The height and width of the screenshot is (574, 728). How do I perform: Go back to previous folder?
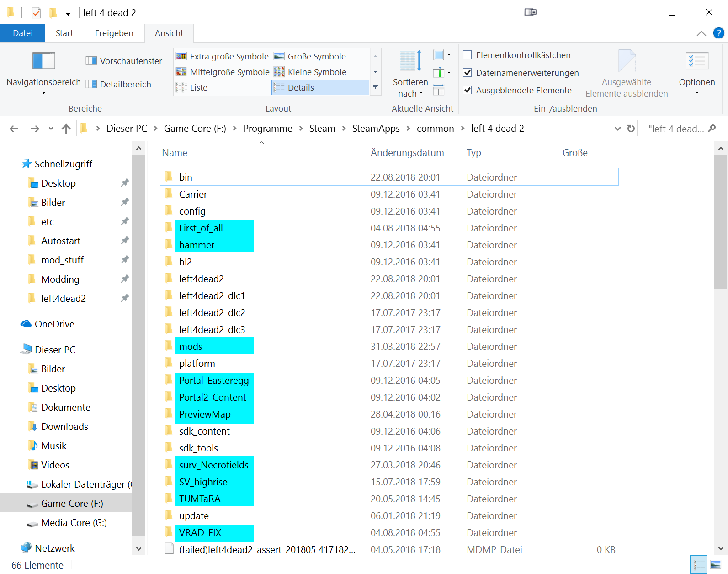click(14, 129)
